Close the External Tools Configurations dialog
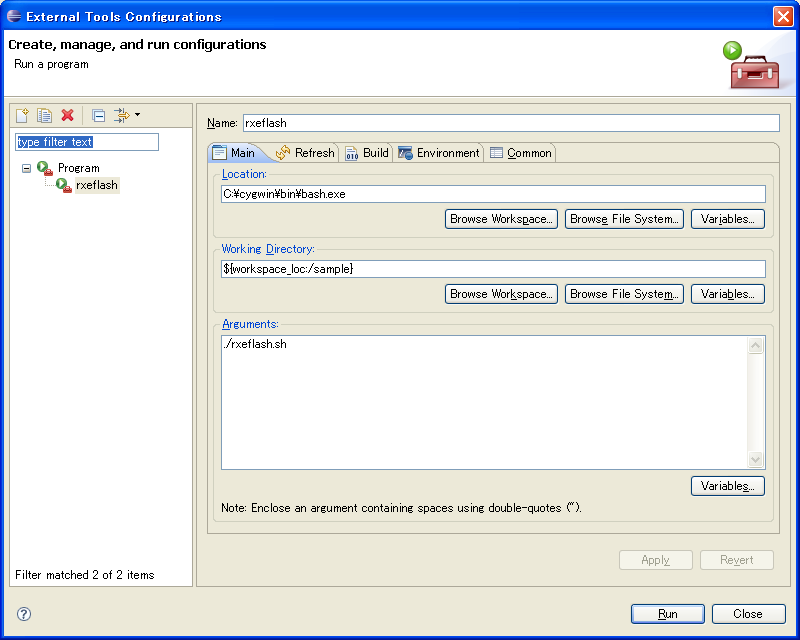Screen dimensions: 800x640 pyautogui.click(x=783, y=16)
